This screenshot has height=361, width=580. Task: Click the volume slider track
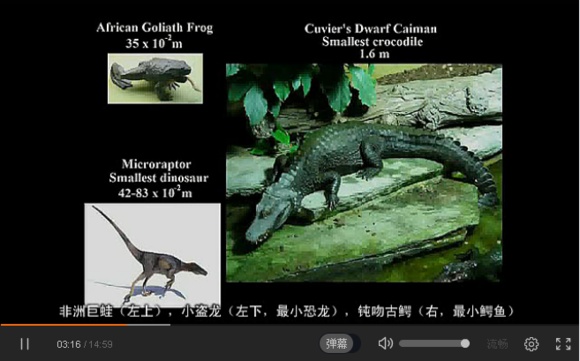[x=433, y=344]
